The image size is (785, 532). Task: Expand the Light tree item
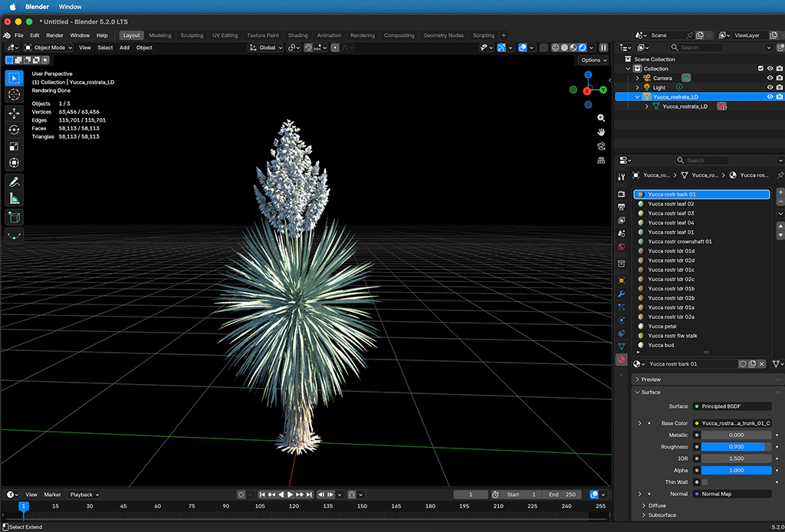click(637, 87)
